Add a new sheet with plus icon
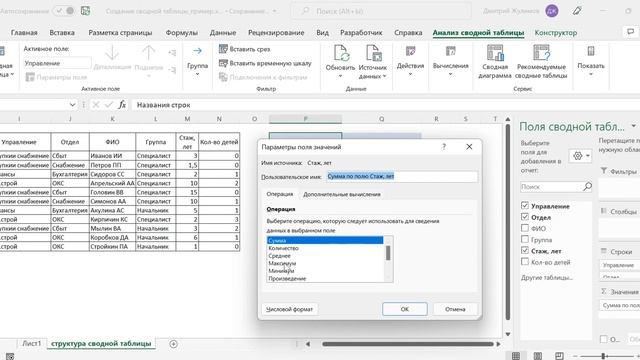The image size is (640, 360). tap(173, 344)
